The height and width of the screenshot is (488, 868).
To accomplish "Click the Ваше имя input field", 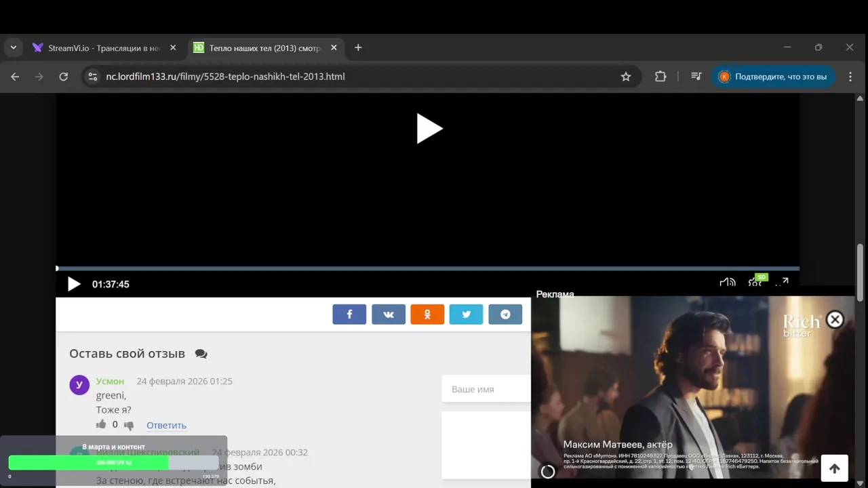I will coord(486,389).
